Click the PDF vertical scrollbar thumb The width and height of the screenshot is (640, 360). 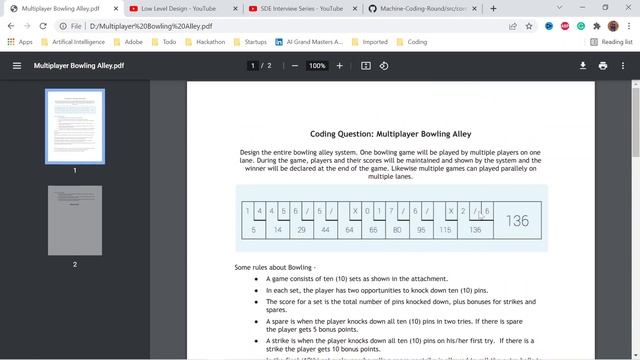pos(636,122)
